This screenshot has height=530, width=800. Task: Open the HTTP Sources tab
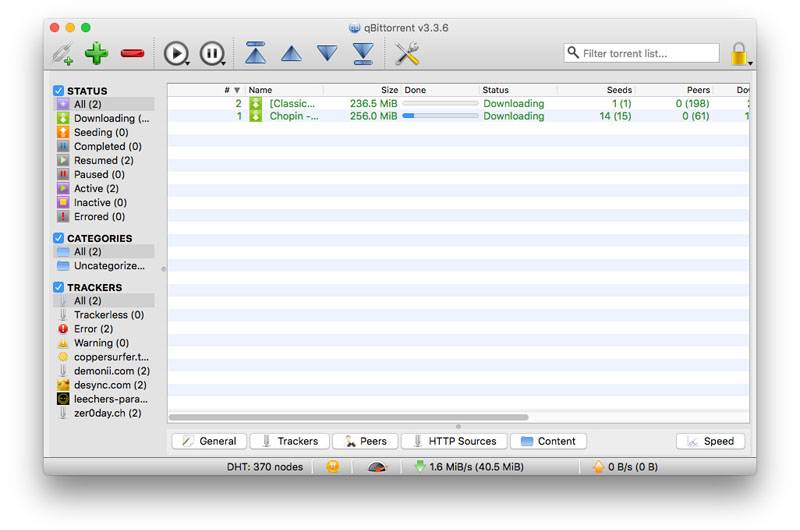(x=454, y=441)
